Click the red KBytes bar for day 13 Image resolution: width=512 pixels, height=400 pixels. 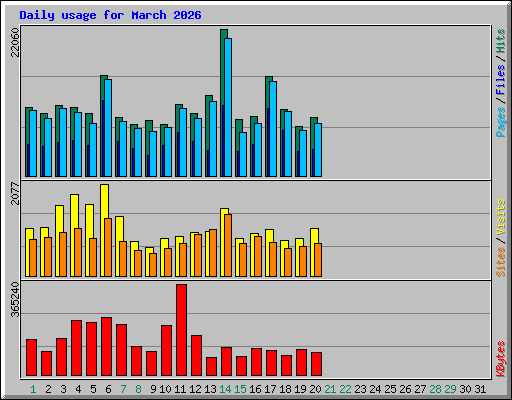[211, 366]
